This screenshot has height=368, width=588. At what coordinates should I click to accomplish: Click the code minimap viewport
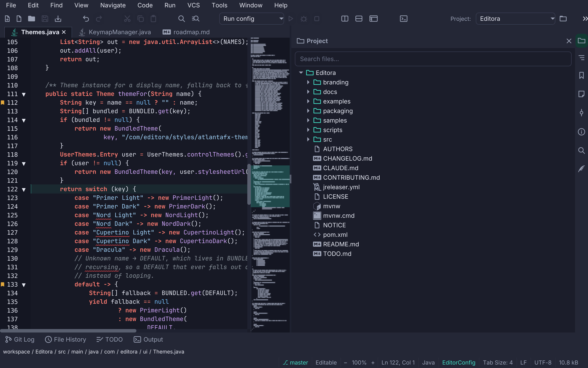tap(270, 186)
